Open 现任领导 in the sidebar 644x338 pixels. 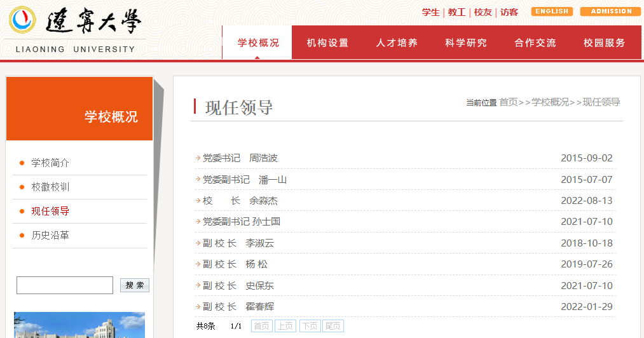pyautogui.click(x=50, y=211)
